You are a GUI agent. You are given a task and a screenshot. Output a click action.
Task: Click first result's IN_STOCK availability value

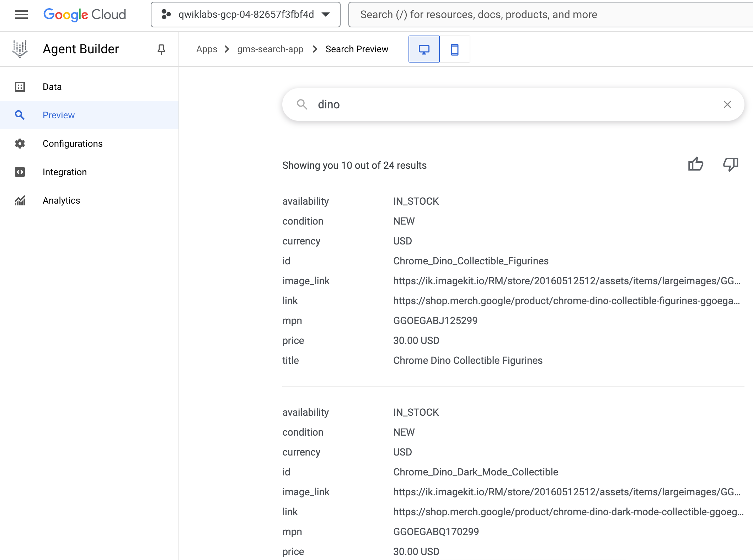(416, 201)
